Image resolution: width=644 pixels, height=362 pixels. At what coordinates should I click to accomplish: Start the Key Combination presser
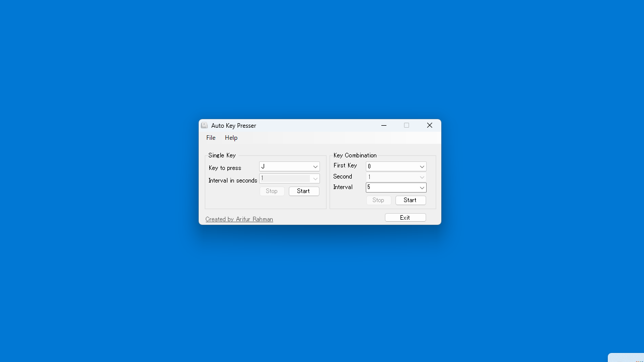click(x=411, y=200)
